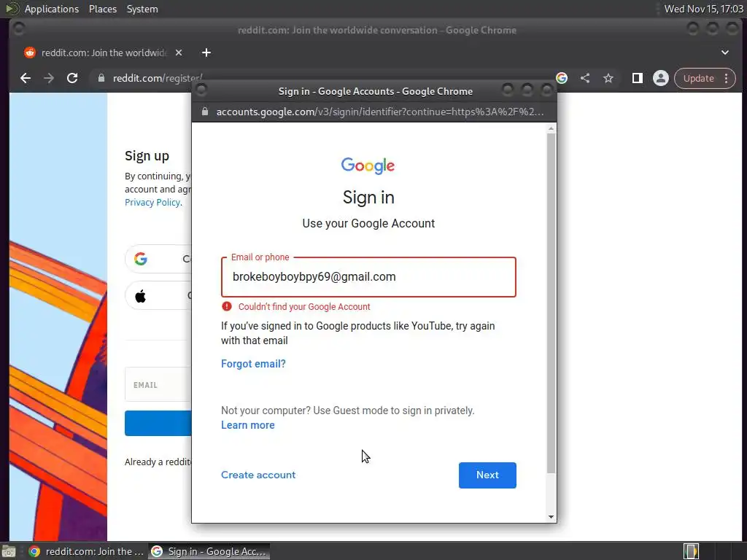Click the red error exclamation icon

[227, 306]
